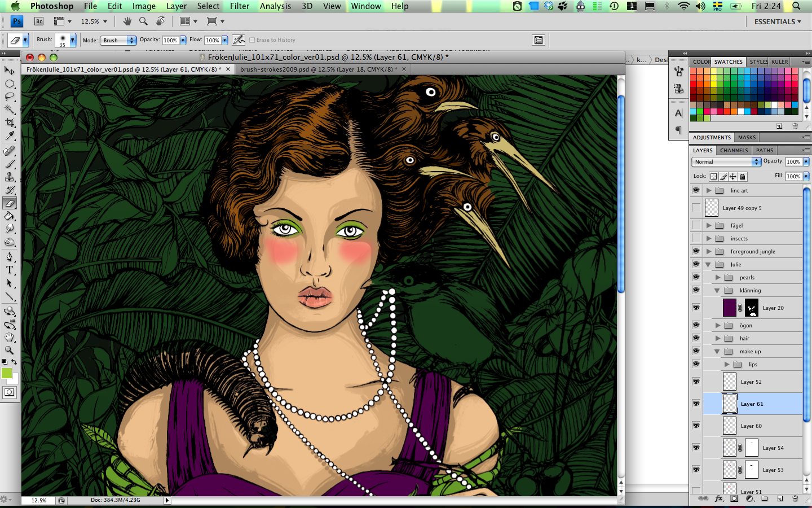Click the Rotate View tool in application bar
Screen dimensions: 812x508
point(161,21)
